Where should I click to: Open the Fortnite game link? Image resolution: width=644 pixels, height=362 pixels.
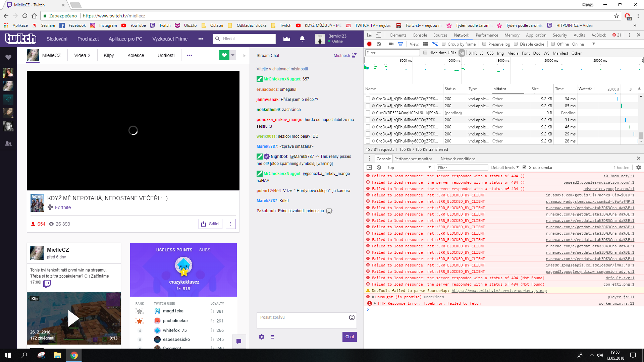click(x=63, y=207)
